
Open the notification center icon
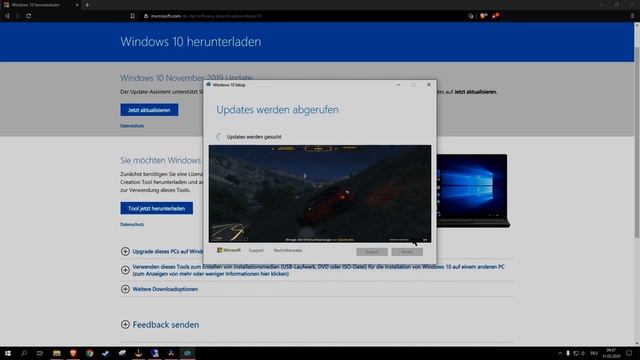pos(629,353)
